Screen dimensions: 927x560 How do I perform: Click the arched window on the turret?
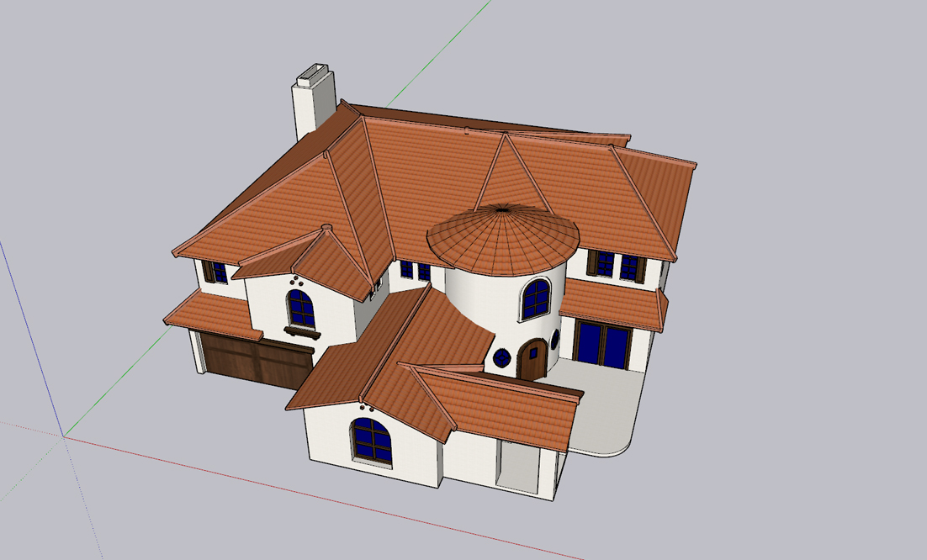click(535, 299)
